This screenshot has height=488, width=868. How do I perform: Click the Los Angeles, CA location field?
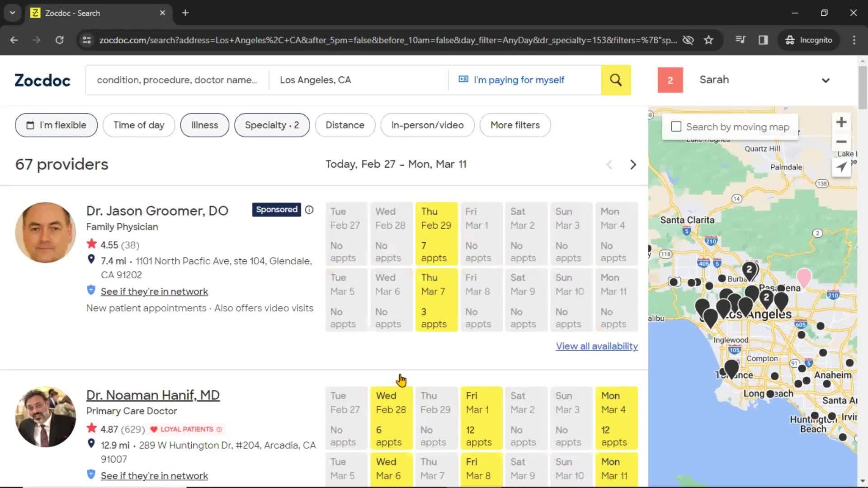pyautogui.click(x=359, y=80)
